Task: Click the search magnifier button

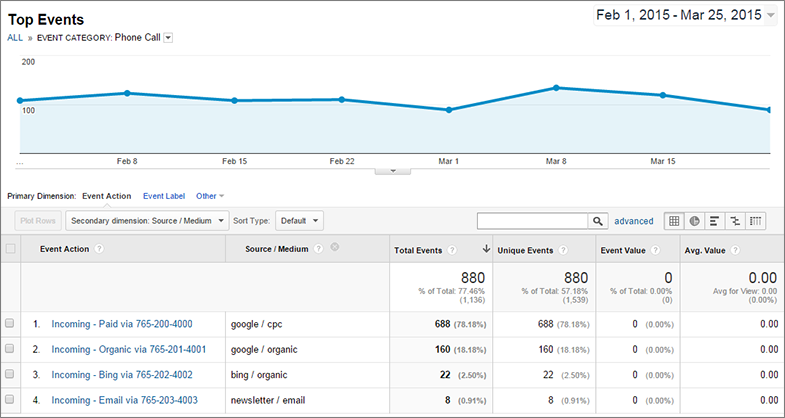Action: coord(598,221)
